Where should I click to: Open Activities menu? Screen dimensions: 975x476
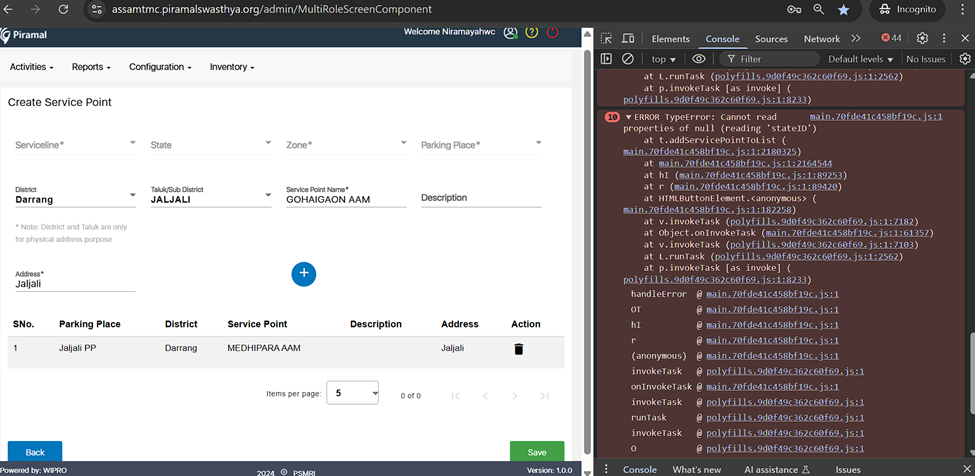coord(31,67)
